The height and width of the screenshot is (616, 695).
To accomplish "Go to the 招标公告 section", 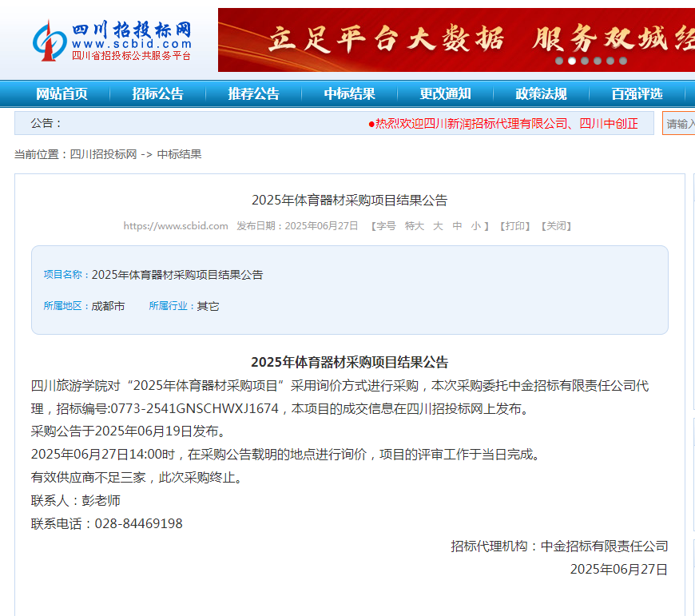I will (158, 94).
